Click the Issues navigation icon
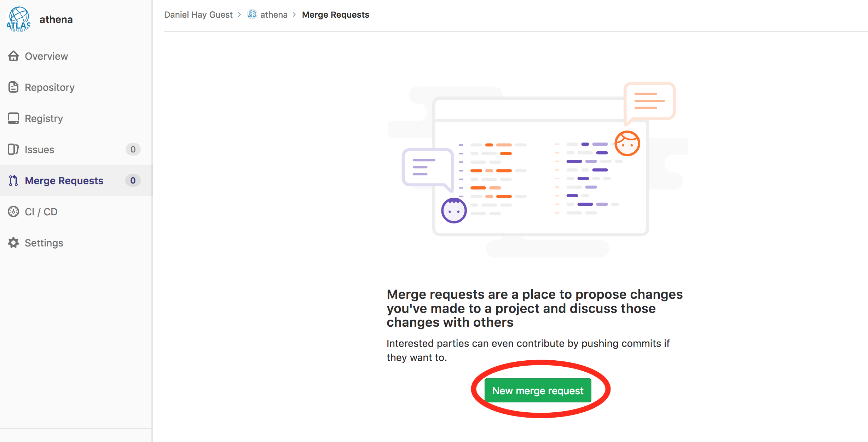The width and height of the screenshot is (868, 442). [13, 150]
